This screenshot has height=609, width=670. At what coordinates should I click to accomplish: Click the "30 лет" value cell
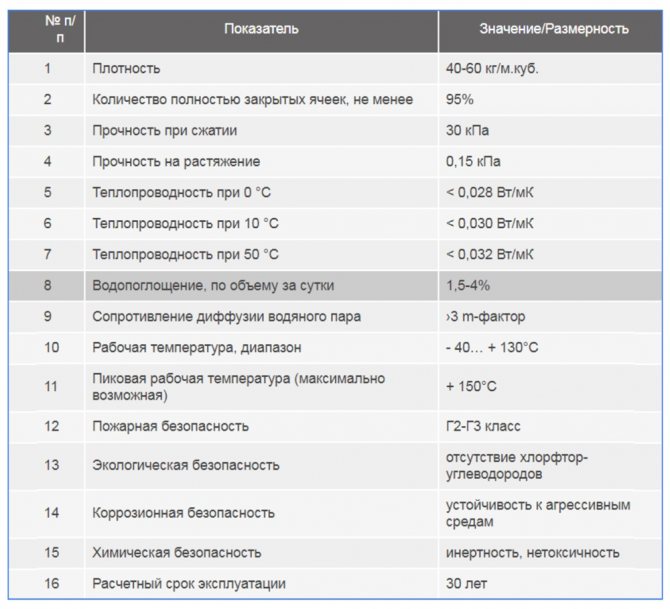point(467,583)
